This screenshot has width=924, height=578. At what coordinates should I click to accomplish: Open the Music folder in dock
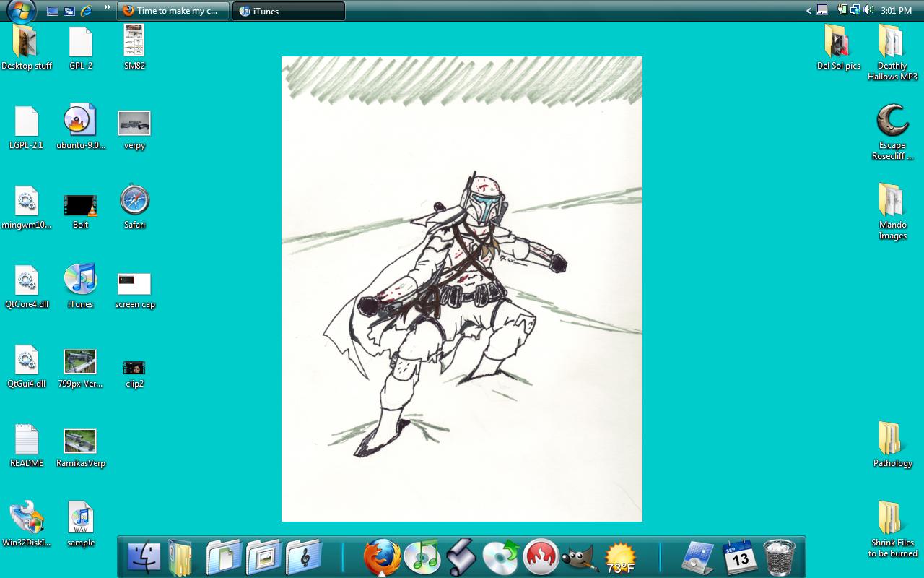click(x=302, y=557)
